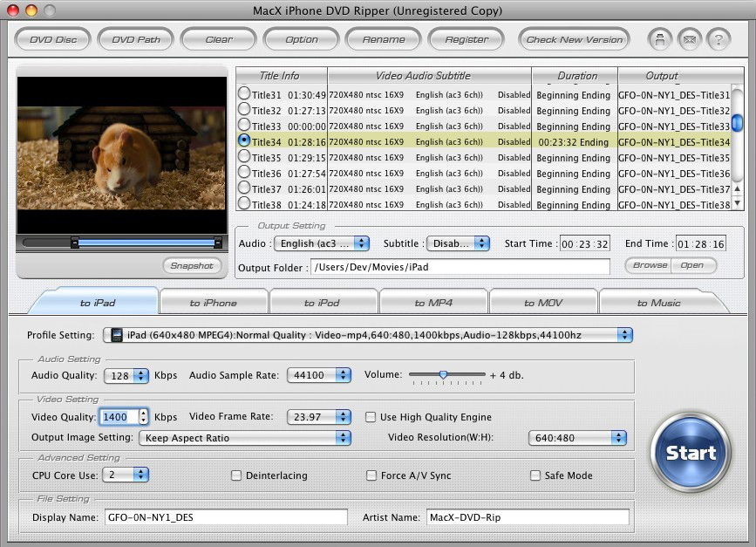Select Title34 radio button
This screenshot has width=756, height=547.
(244, 140)
